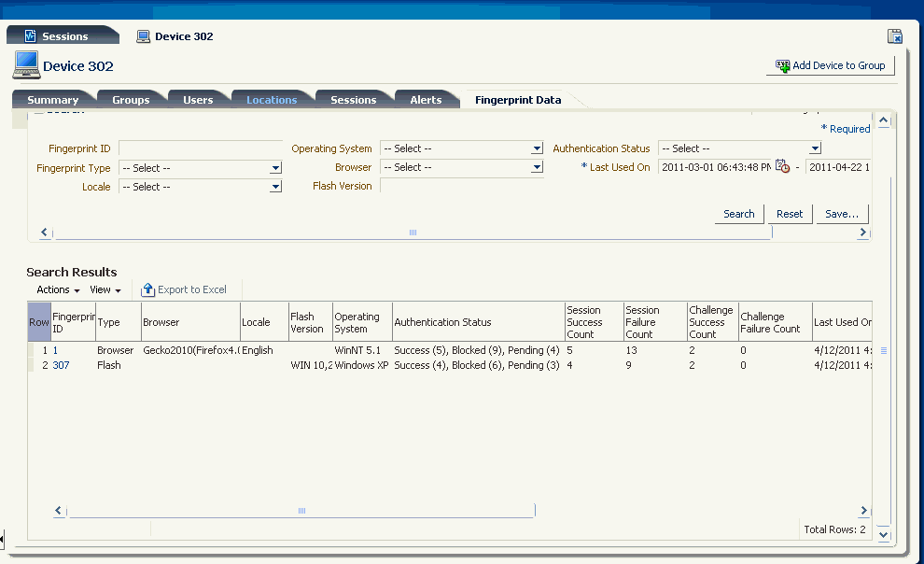Sort by Challenge Success Count header
Screen dimensions: 924x564
713,322
